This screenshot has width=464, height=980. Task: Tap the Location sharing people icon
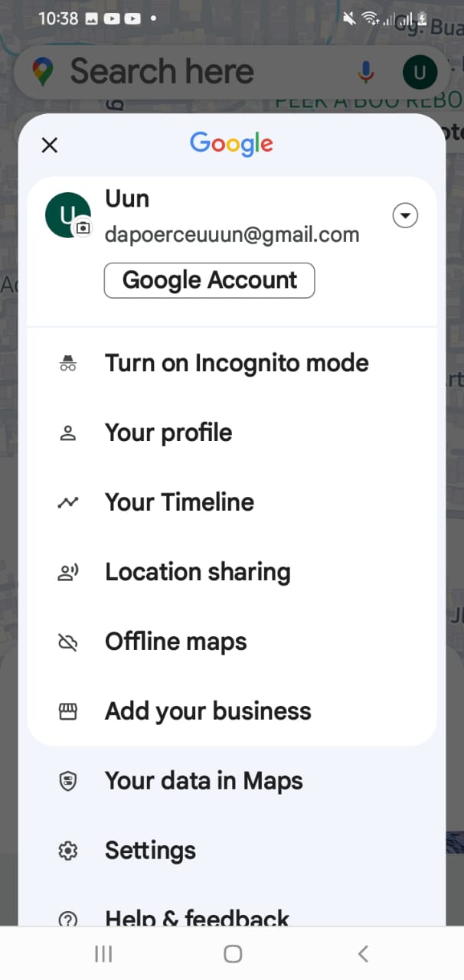click(68, 573)
